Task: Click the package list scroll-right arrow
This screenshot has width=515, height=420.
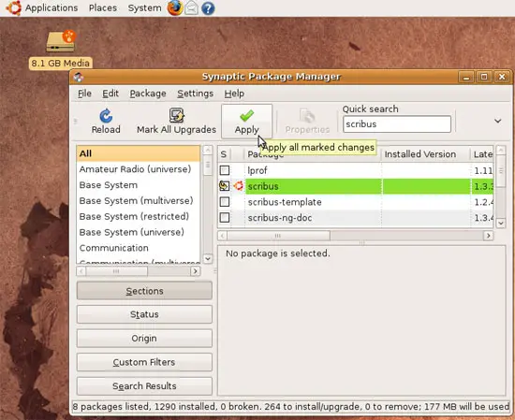Action: pyautogui.click(x=489, y=236)
